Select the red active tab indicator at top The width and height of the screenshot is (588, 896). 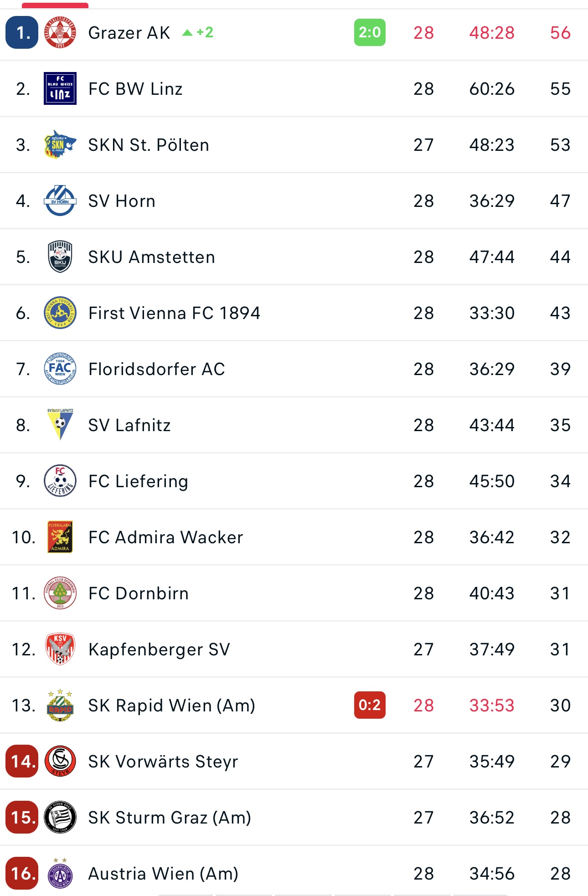[55, 5]
